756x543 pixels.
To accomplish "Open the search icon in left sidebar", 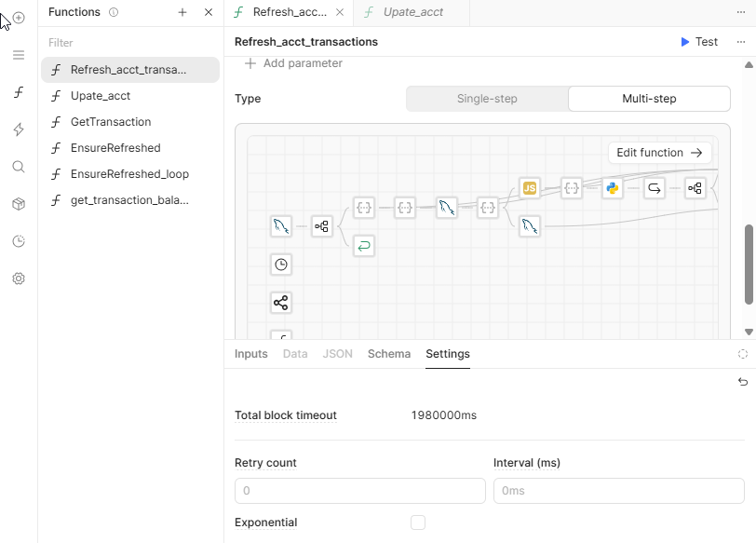I will [x=19, y=167].
